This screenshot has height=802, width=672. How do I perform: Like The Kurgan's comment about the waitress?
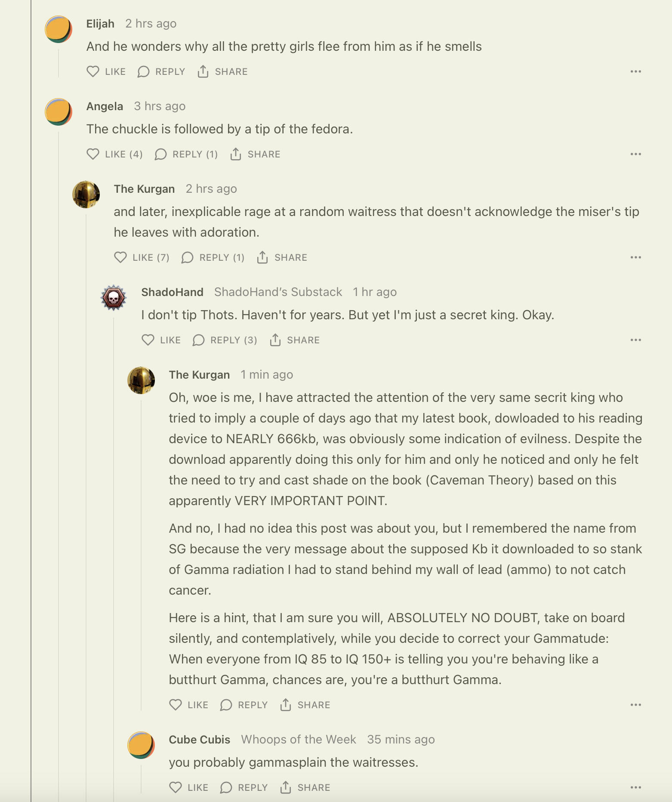[x=120, y=257]
